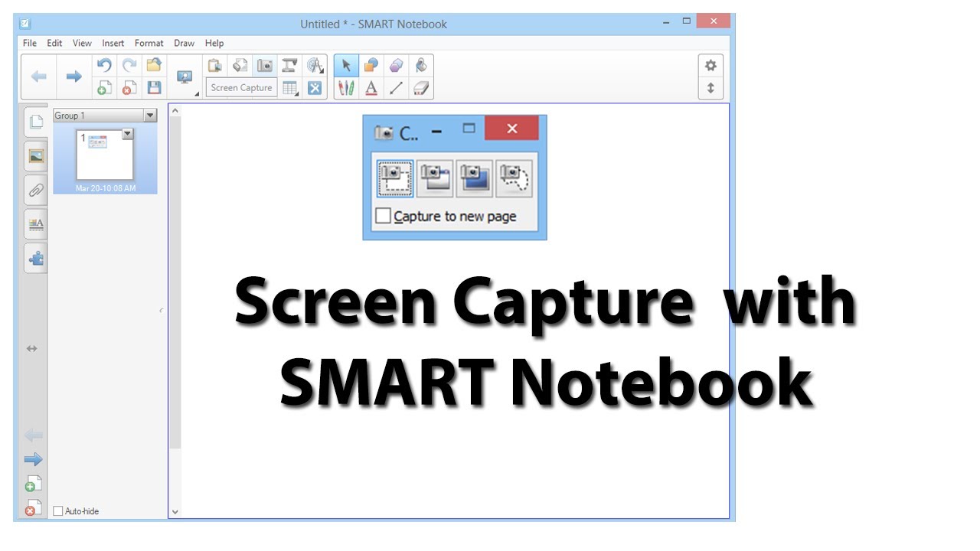
Task: Select the Screen Capture camera tool
Action: (263, 65)
